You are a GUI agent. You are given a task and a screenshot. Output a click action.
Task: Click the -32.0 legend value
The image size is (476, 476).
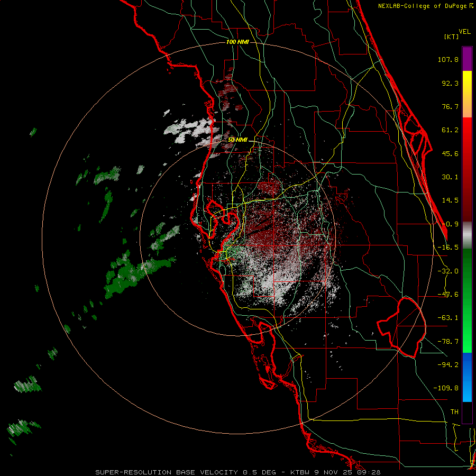click(x=448, y=271)
